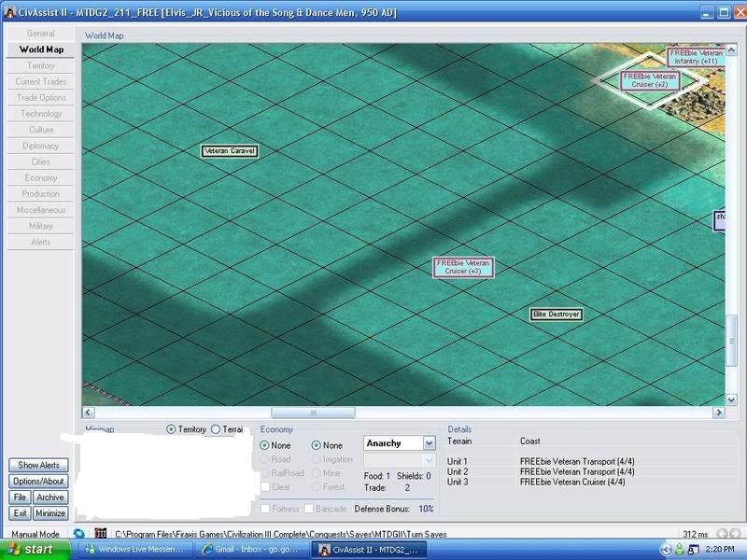Switch to the World Map sidebar tab

coord(40,49)
